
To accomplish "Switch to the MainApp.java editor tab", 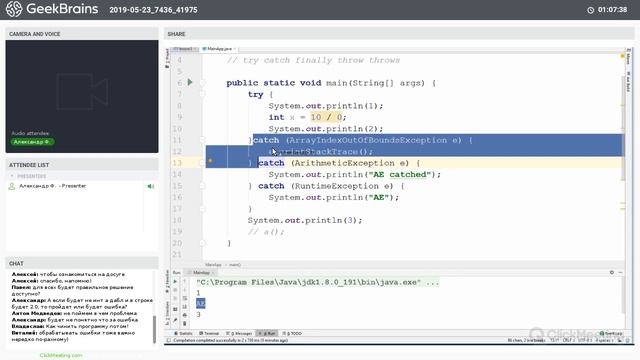I will click(x=219, y=49).
